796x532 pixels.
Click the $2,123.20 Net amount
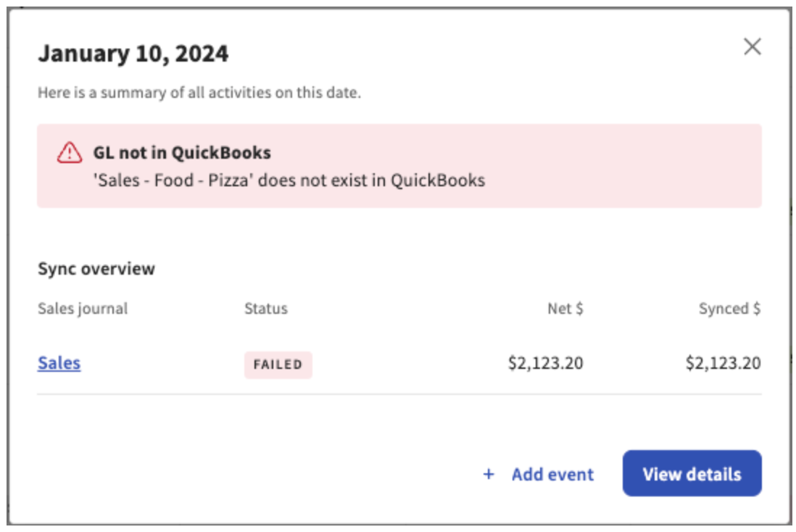[545, 363]
